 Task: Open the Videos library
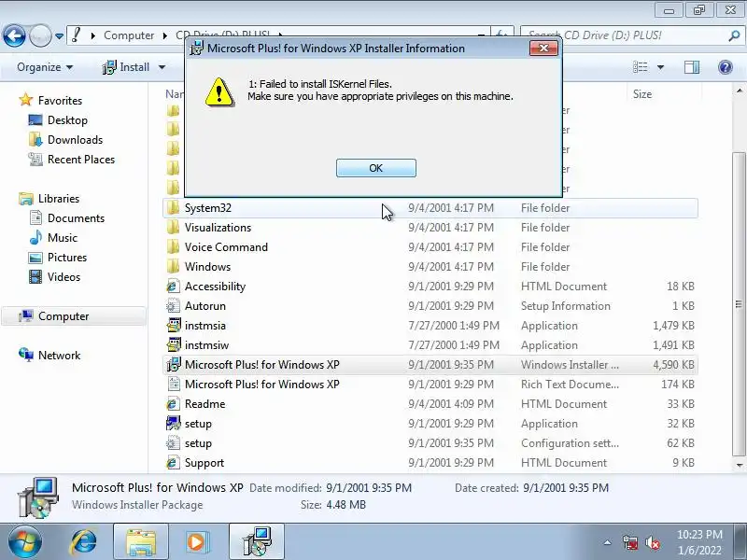click(63, 276)
